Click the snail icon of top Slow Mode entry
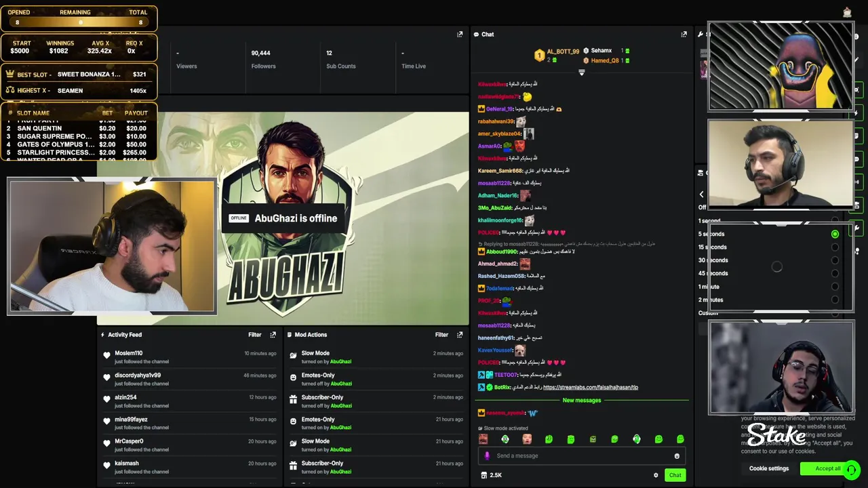This screenshot has width=868, height=488. pyautogui.click(x=293, y=355)
